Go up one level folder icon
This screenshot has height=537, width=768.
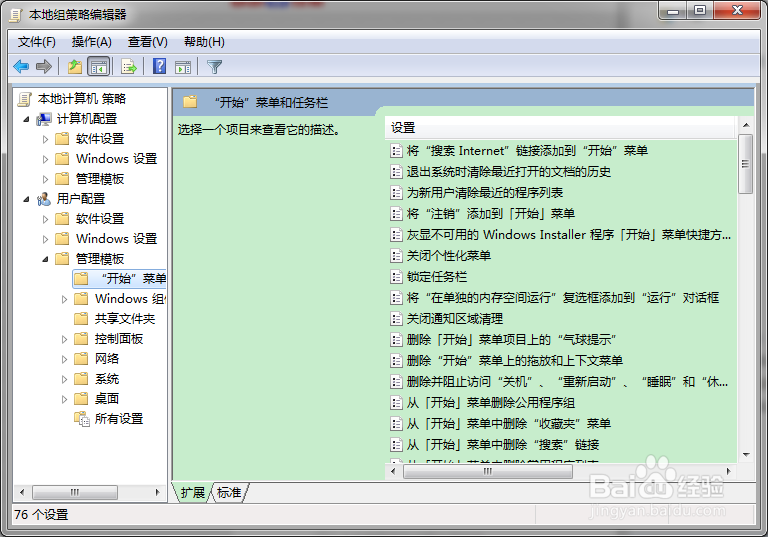(x=74, y=66)
